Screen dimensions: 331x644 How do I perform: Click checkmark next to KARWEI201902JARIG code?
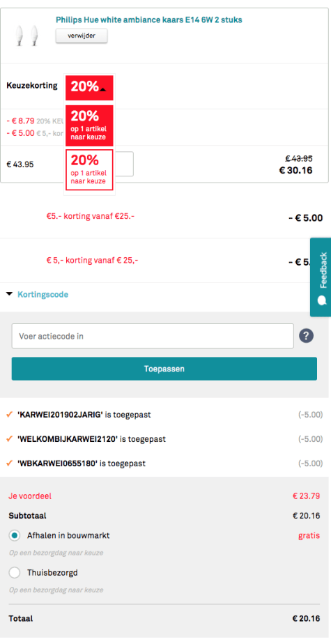[10, 415]
